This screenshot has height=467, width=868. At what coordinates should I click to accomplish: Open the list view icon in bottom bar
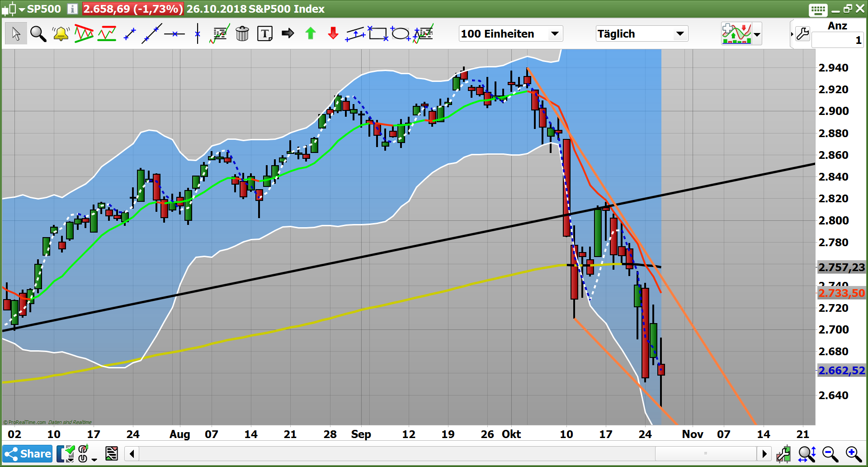click(111, 453)
